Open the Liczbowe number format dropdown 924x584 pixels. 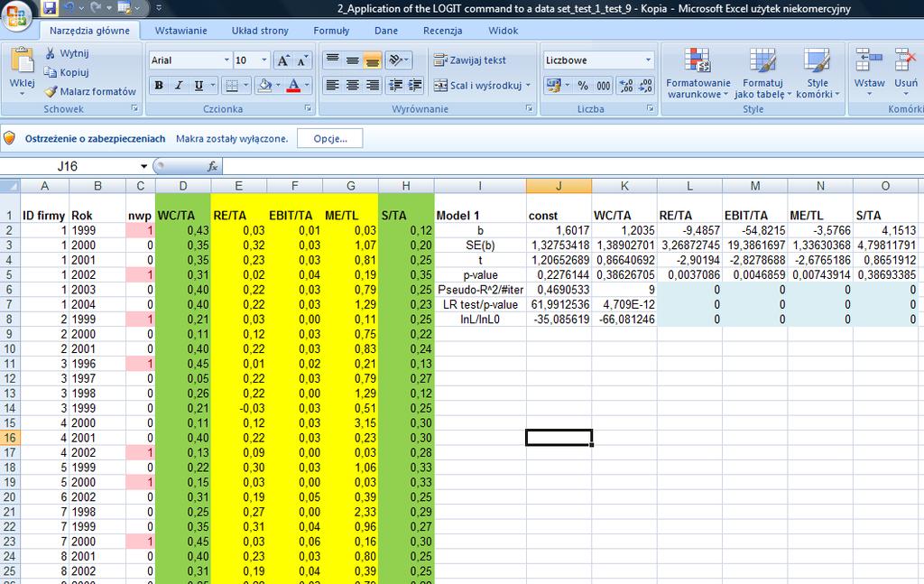(648, 60)
